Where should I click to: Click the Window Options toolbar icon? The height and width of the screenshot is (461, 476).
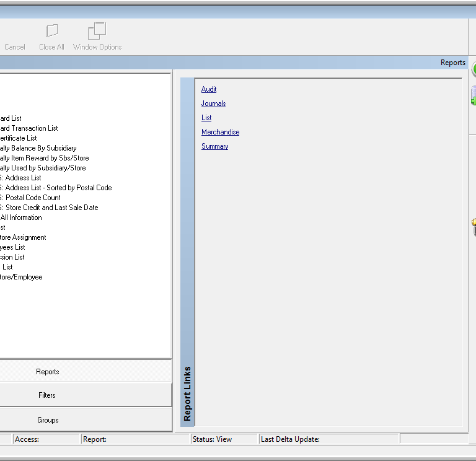tap(97, 30)
